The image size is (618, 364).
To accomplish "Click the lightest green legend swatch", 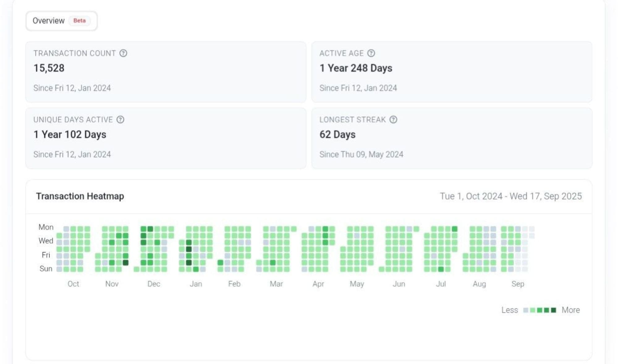I will [x=532, y=310].
